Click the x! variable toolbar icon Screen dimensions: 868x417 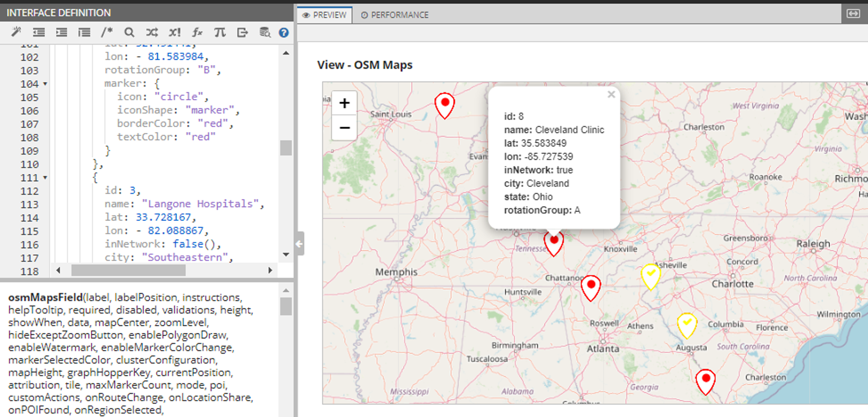[175, 32]
